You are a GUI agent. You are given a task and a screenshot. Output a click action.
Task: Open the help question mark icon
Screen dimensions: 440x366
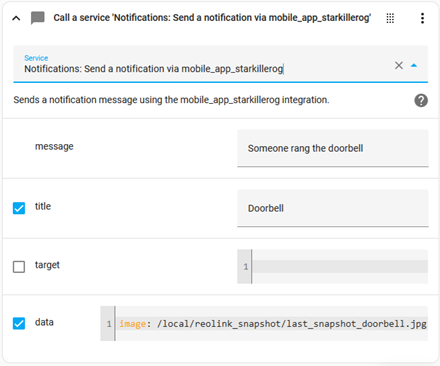click(421, 100)
